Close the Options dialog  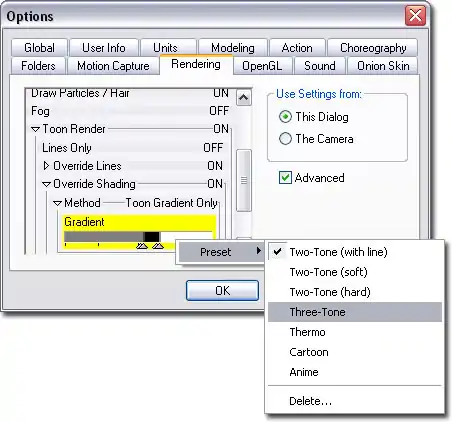[415, 15]
